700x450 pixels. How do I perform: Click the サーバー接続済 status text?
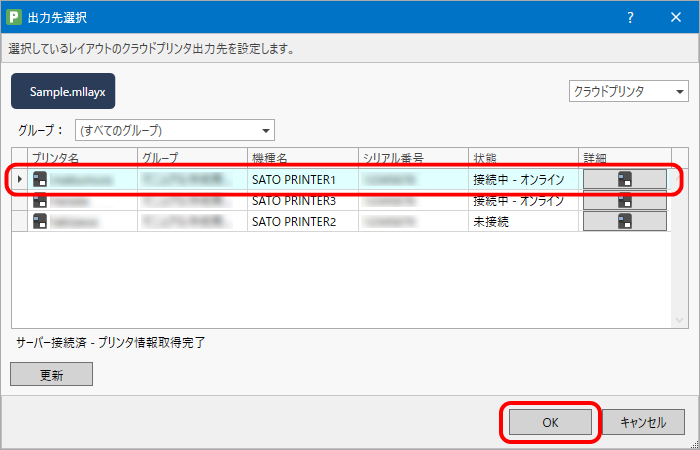pyautogui.click(x=111, y=343)
